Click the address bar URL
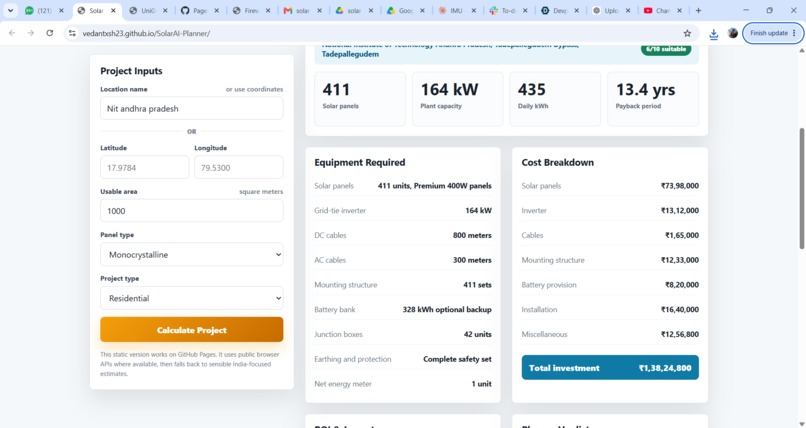This screenshot has height=428, width=806. [146, 33]
